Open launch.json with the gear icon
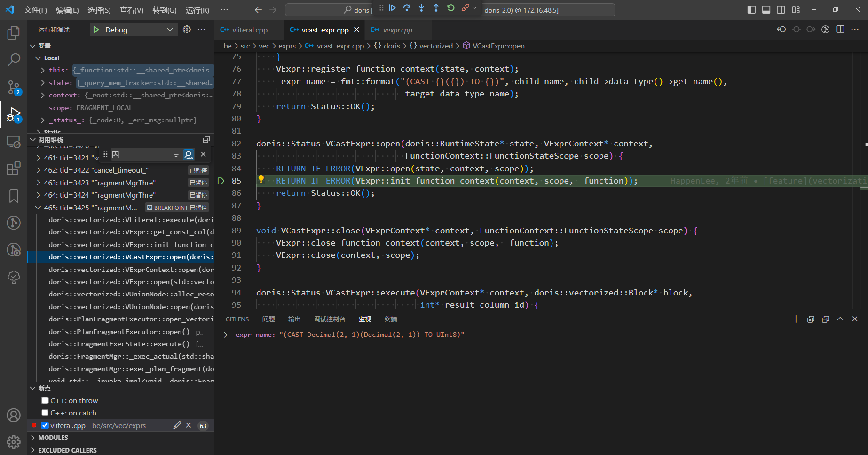The height and width of the screenshot is (455, 868). click(x=187, y=30)
